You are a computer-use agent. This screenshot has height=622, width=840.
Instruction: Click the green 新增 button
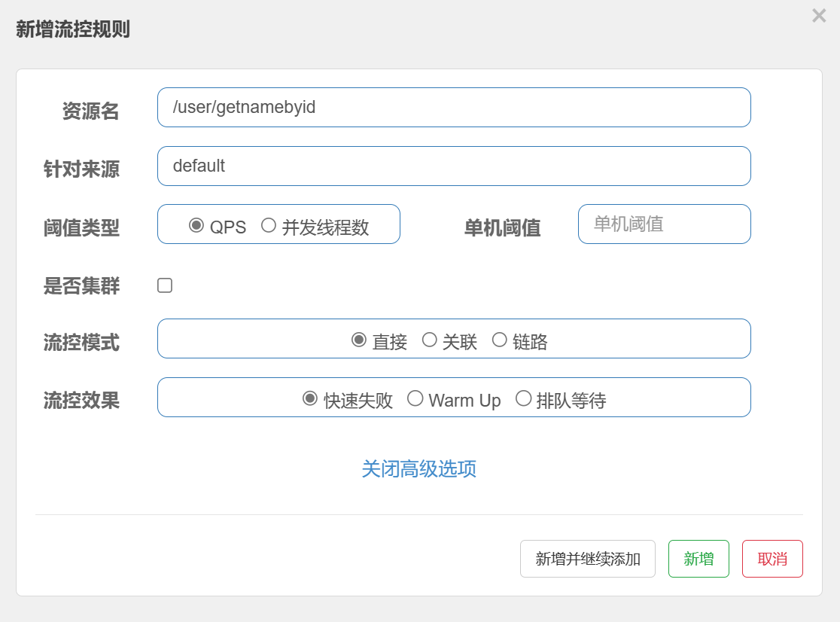click(x=698, y=559)
